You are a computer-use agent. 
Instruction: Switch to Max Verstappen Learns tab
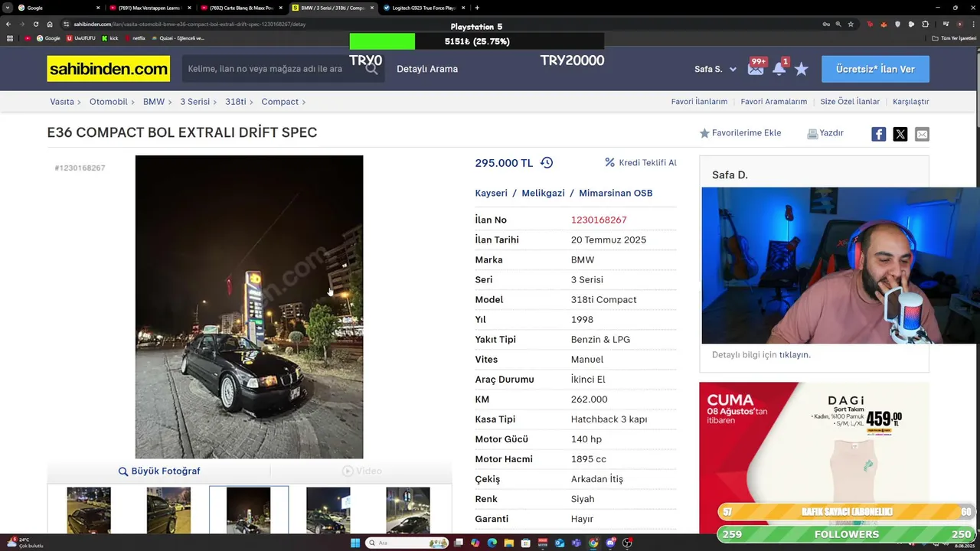coord(149,8)
